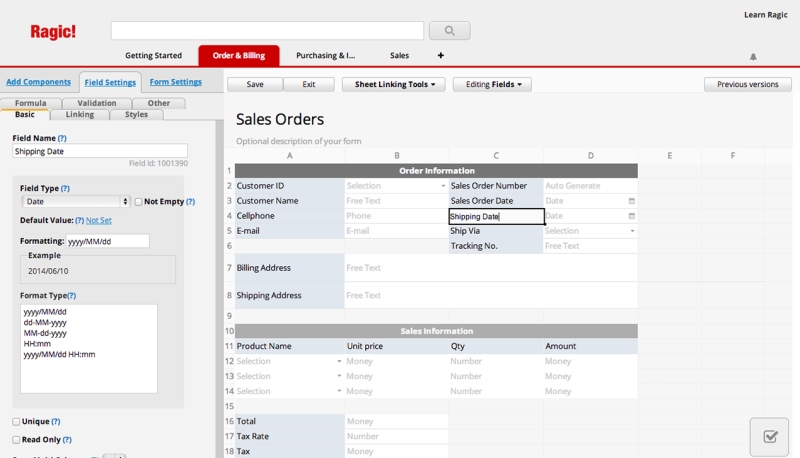The width and height of the screenshot is (800, 458).
Task: Click the Save button
Action: pos(255,84)
